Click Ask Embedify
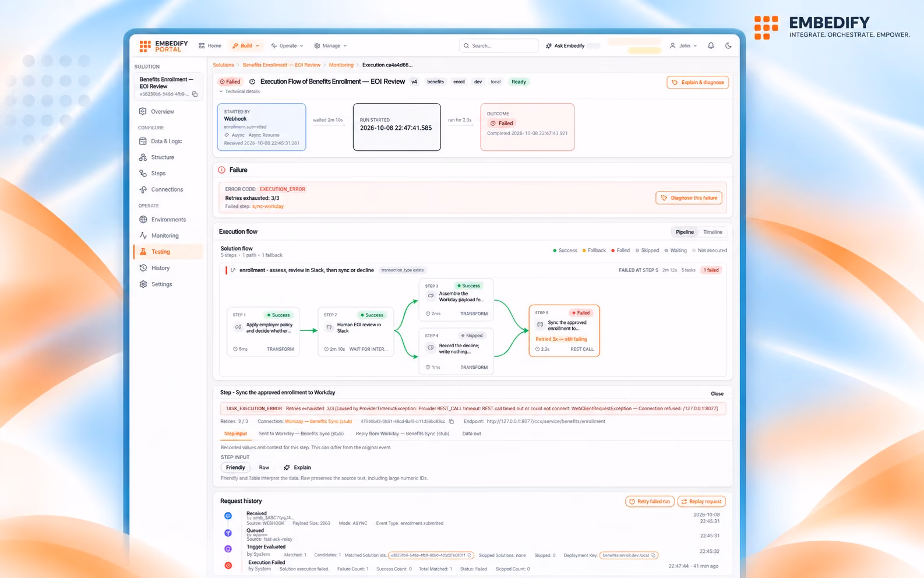The height and width of the screenshot is (578, 924). 565,45
